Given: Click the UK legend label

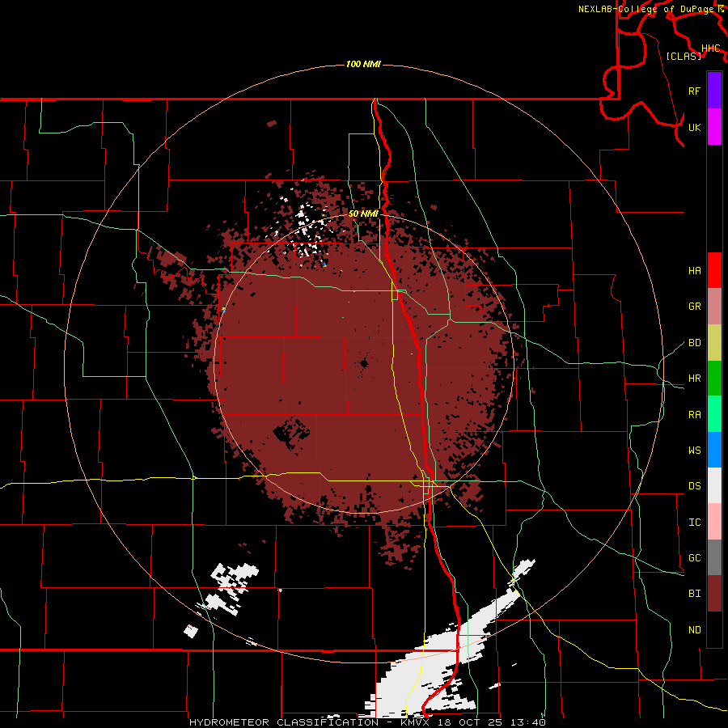Looking at the screenshot, I should (x=694, y=127).
